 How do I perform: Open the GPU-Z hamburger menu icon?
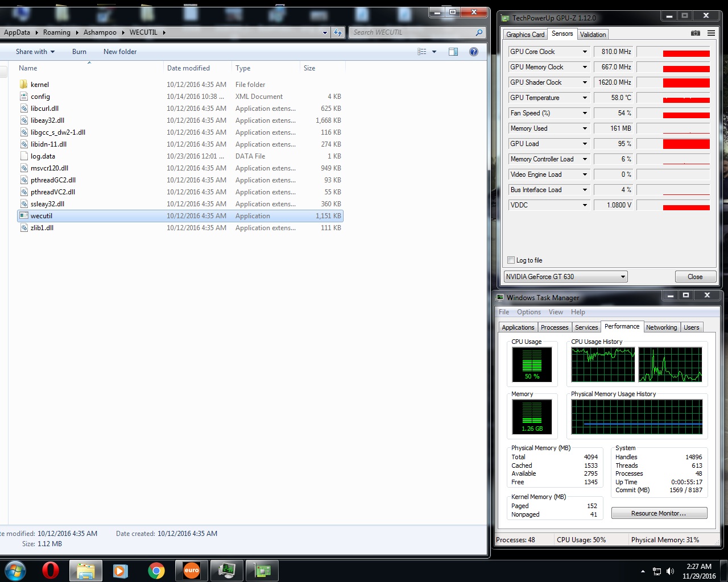click(x=711, y=34)
